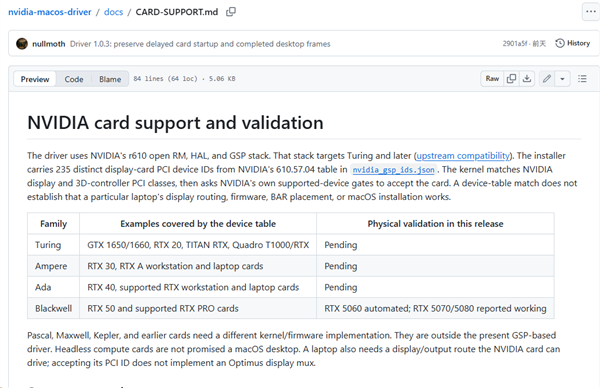Select 'RTX 30, RTX A workstation' cell
The height and width of the screenshot is (388, 600).
198,266
